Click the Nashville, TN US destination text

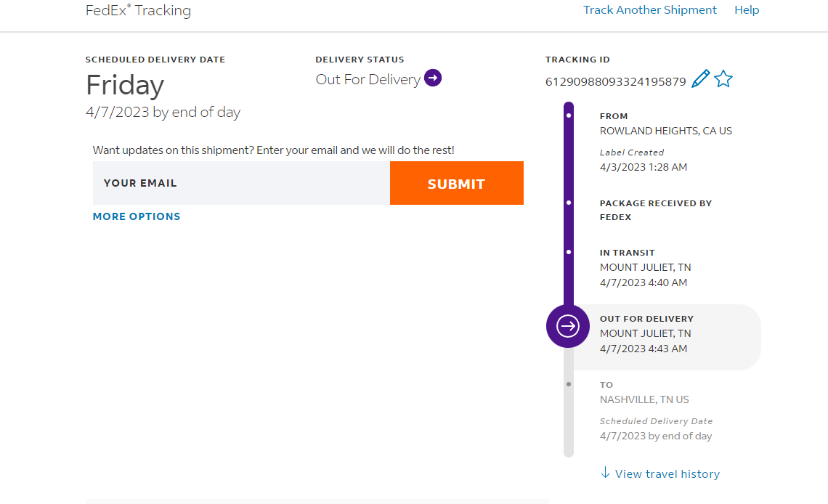coord(644,399)
